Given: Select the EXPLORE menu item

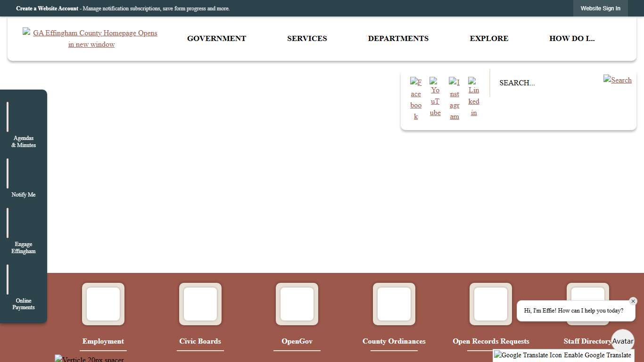Looking at the screenshot, I should click(489, 39).
